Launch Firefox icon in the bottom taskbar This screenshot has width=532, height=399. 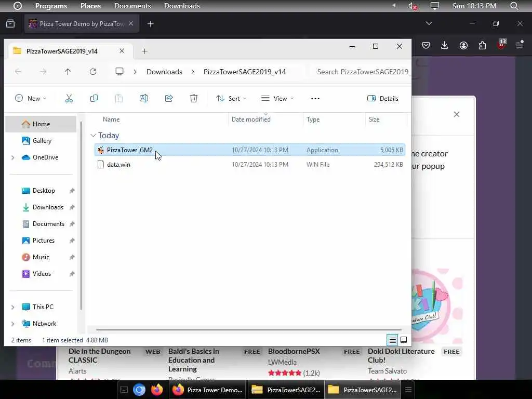(157, 390)
